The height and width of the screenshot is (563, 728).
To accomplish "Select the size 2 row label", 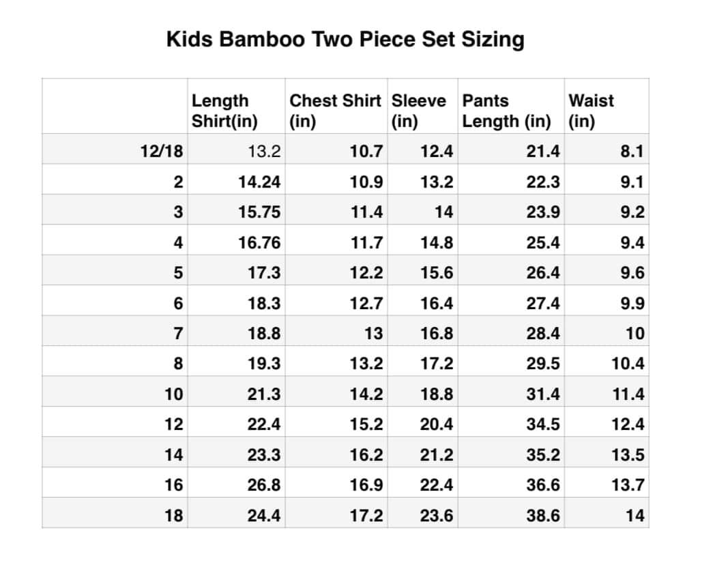I will click(178, 182).
